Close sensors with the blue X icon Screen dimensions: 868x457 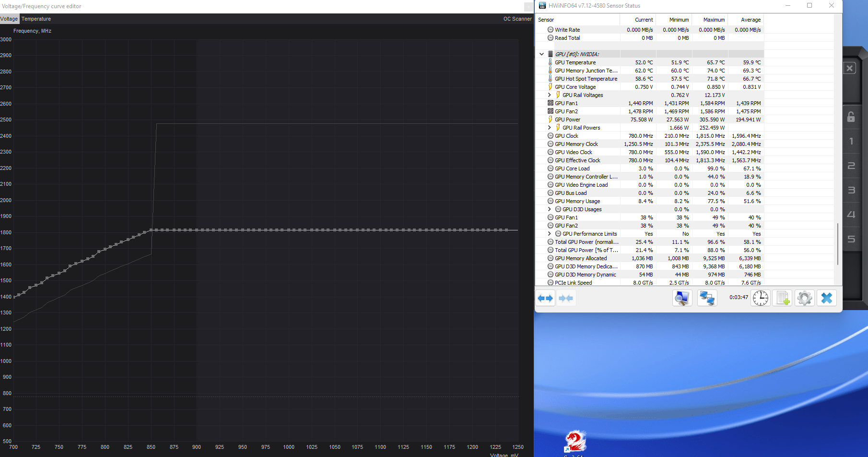[x=827, y=298]
